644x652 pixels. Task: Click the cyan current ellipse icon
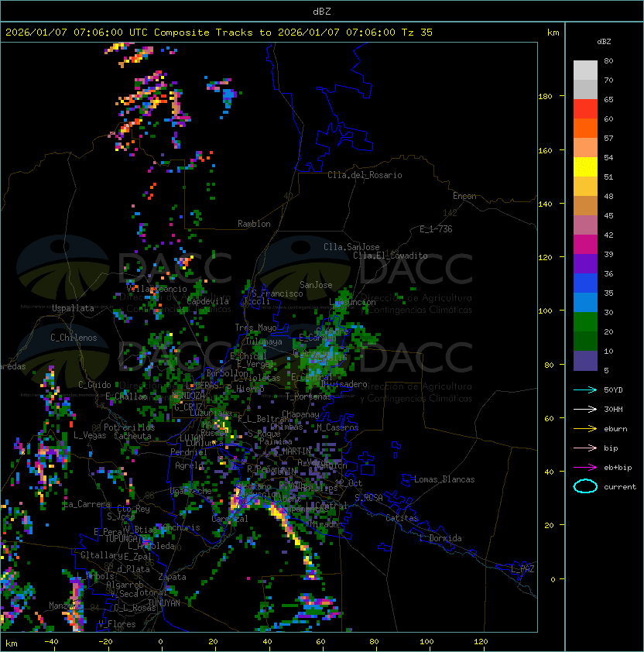pyautogui.click(x=585, y=486)
